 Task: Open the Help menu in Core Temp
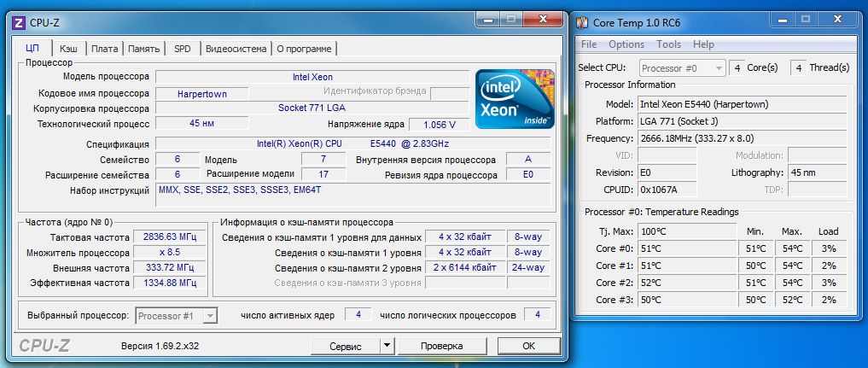click(703, 44)
